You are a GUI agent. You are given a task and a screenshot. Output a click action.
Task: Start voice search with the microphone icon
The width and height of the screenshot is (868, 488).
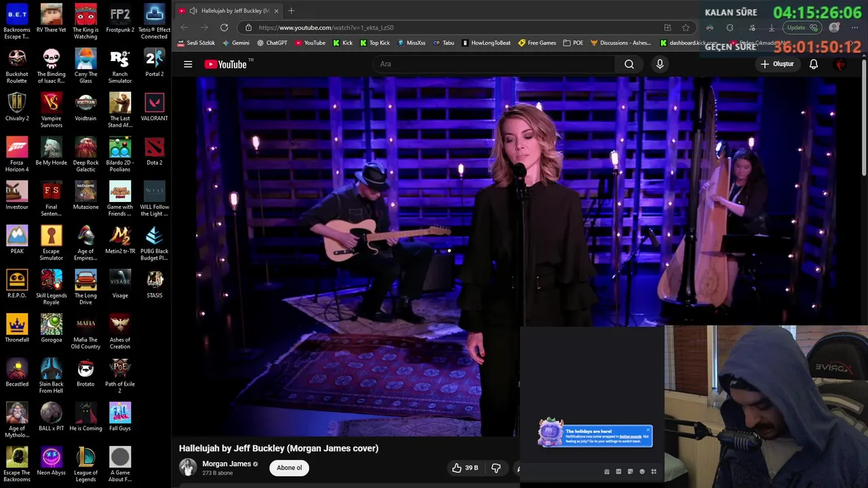click(660, 64)
